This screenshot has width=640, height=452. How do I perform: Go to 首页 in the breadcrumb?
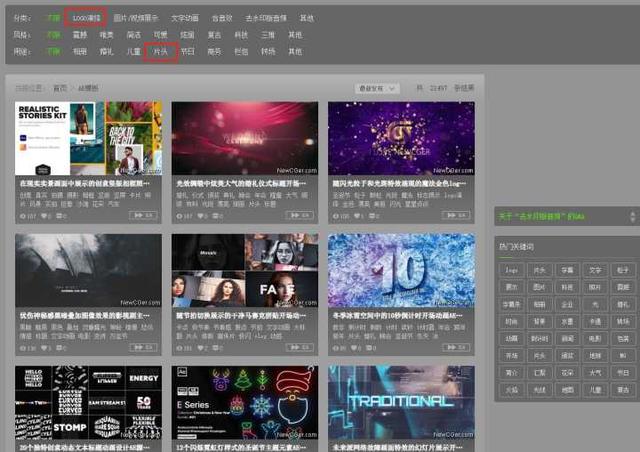tap(60, 88)
